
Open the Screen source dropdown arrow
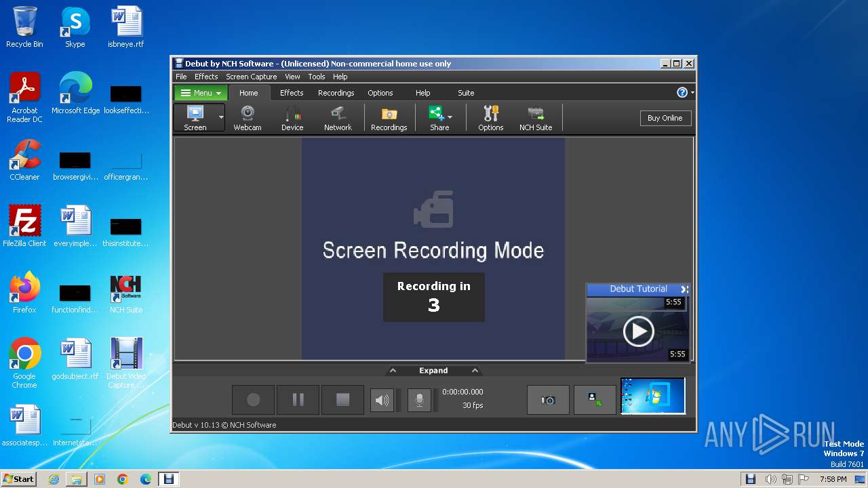pos(221,117)
